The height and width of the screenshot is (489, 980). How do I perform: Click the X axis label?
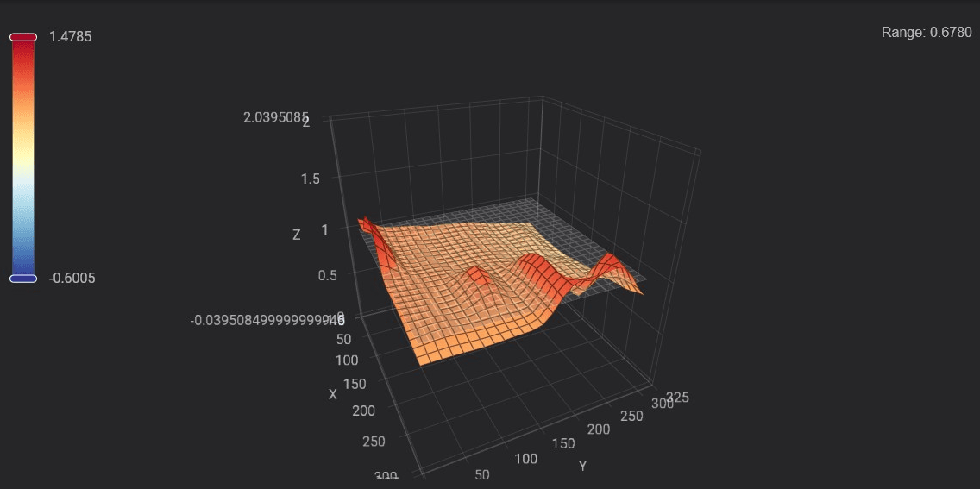(x=332, y=395)
